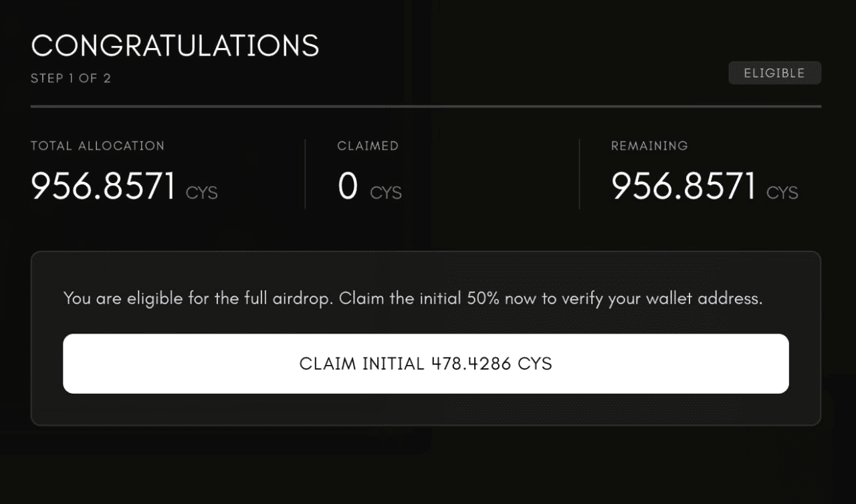Select the claimed amount value 0
This screenshot has height=504, width=856.
(x=348, y=186)
